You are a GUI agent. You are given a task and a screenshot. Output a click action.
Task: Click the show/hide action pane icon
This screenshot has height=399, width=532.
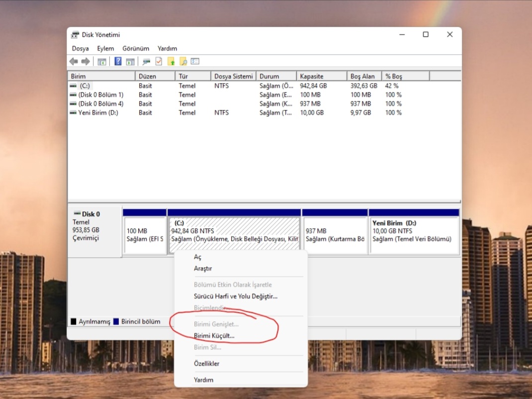point(130,62)
